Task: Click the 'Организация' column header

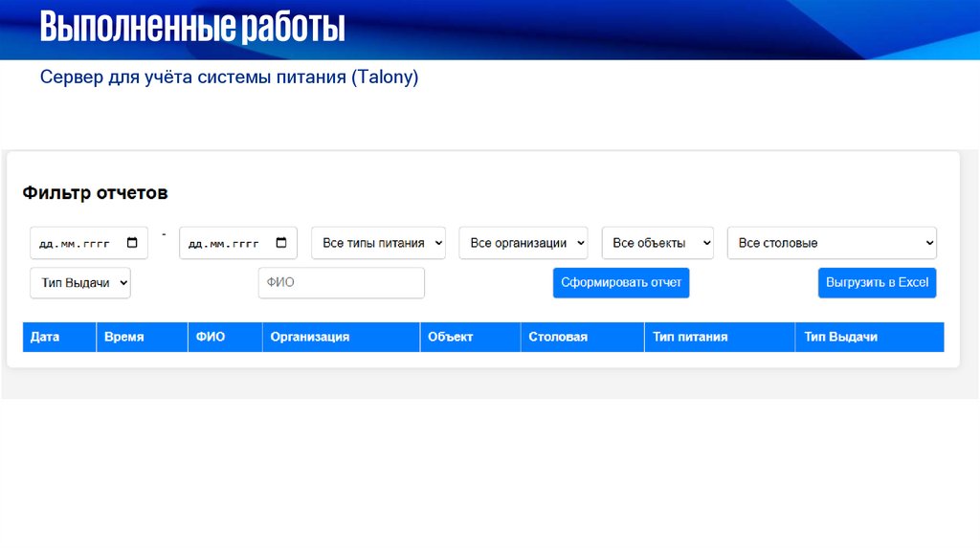Action: (342, 338)
